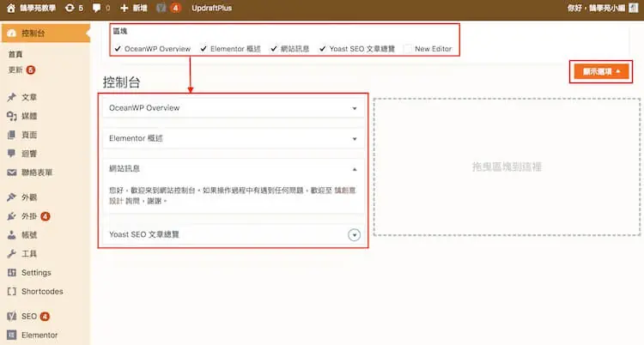Collapse the 顯示選項 screen options button
Image resolution: width=644 pixels, height=345 pixels.
click(601, 71)
